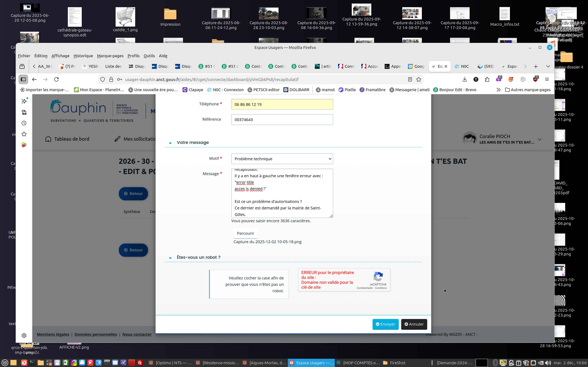Click the Envoyer button
This screenshot has height=367, width=588.
coord(385,324)
